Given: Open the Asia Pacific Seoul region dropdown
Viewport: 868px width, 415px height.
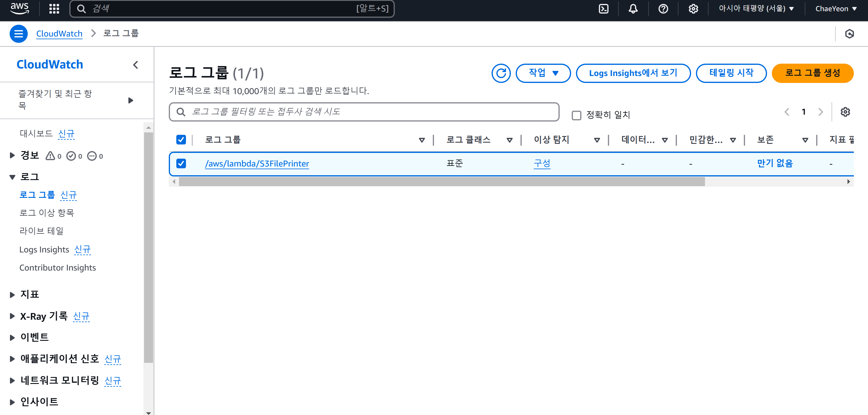Looking at the screenshot, I should click(756, 9).
